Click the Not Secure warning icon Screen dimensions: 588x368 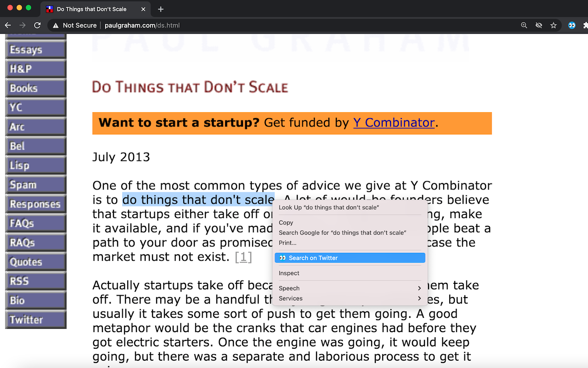pos(56,25)
